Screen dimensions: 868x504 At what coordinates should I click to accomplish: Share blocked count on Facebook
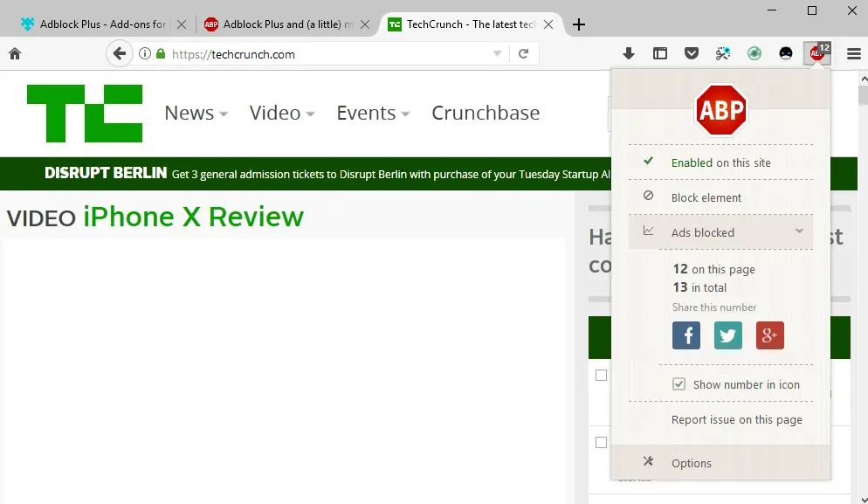click(685, 335)
